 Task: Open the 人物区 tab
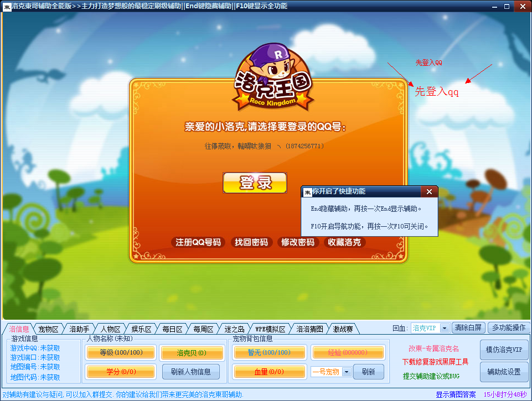click(110, 329)
